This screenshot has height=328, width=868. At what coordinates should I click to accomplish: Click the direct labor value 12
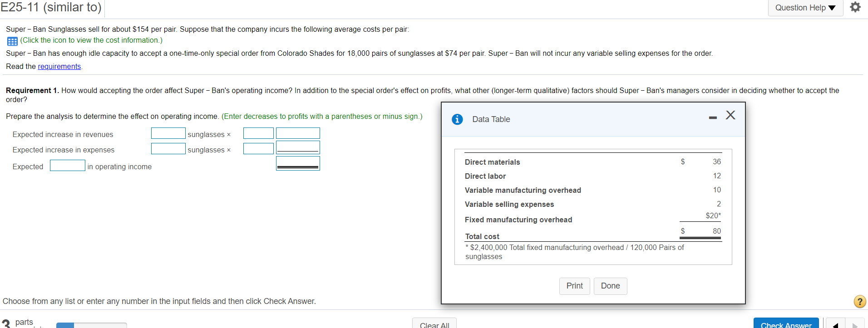[x=717, y=176]
